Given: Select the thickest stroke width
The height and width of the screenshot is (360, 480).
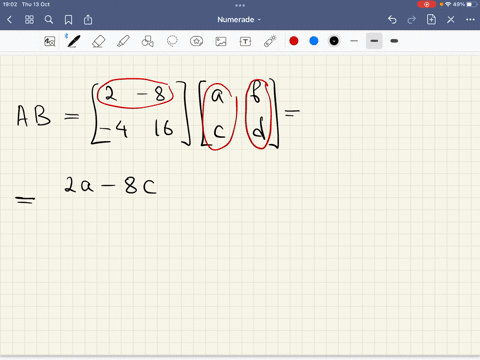Looking at the screenshot, I should point(394,41).
